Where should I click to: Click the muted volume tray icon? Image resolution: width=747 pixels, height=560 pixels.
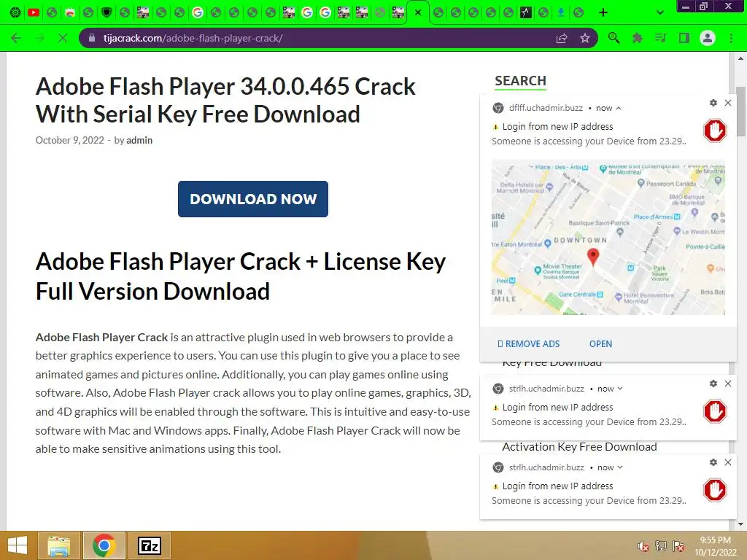[x=643, y=546]
